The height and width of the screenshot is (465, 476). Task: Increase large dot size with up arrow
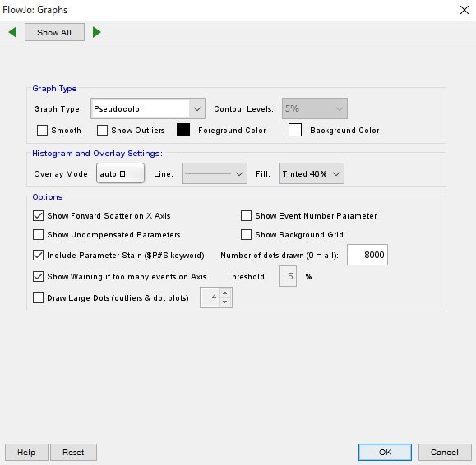224,293
